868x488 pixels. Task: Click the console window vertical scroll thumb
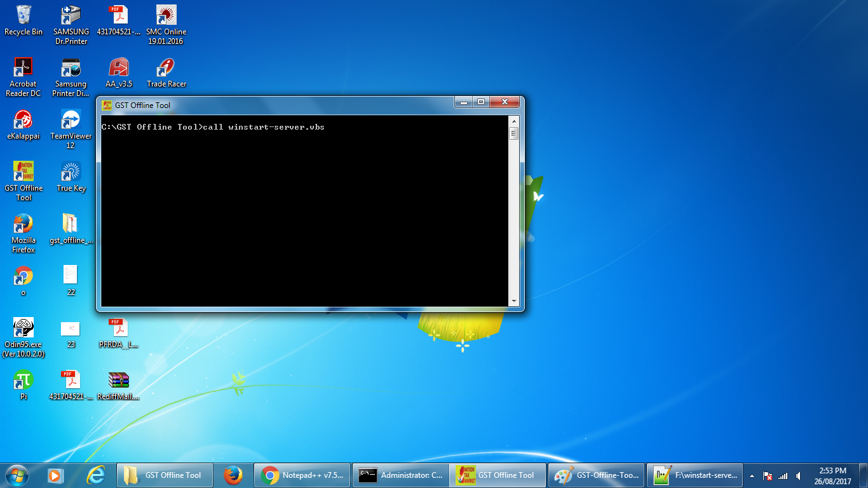[x=513, y=133]
